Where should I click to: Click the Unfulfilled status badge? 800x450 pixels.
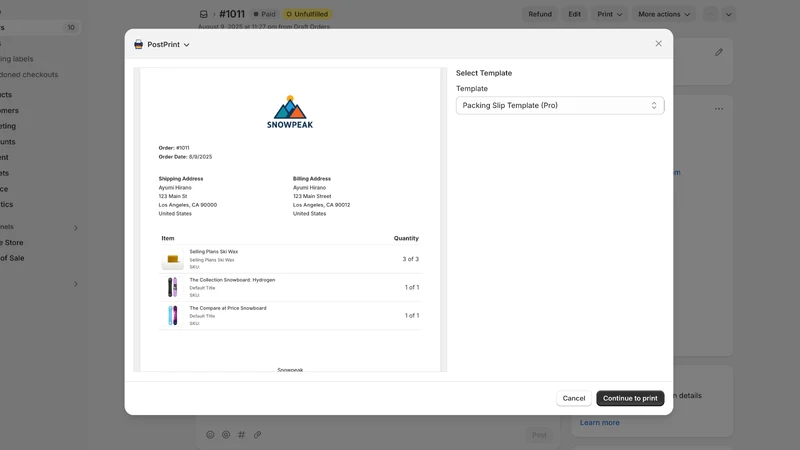click(x=307, y=14)
